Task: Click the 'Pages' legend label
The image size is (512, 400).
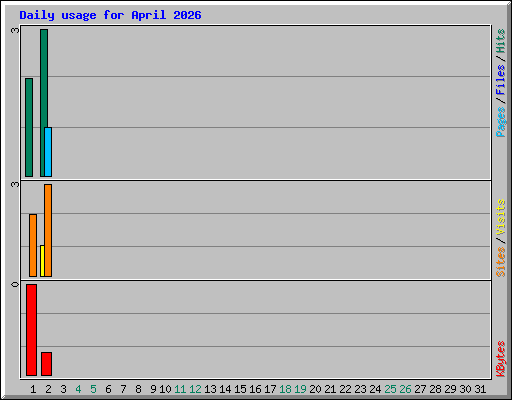Action: (x=500, y=122)
